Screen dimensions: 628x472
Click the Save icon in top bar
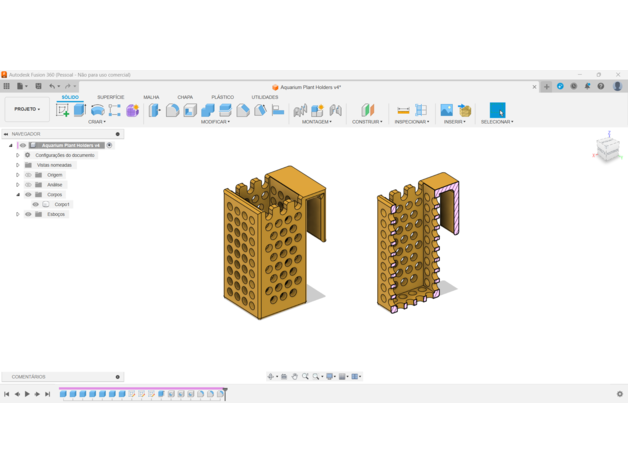click(x=39, y=87)
